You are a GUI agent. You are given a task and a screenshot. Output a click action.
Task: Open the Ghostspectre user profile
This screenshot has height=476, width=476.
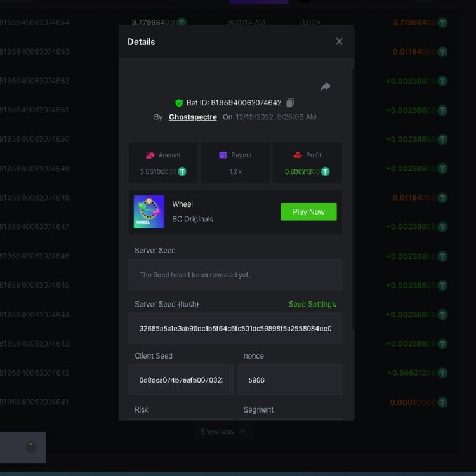pyautogui.click(x=192, y=117)
